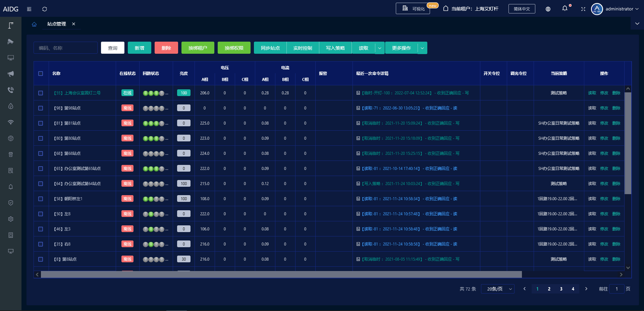Image resolution: width=644 pixels, height=311 pixels.
Task: Check the row 朝阳桥左1
Action: pyautogui.click(x=41, y=199)
